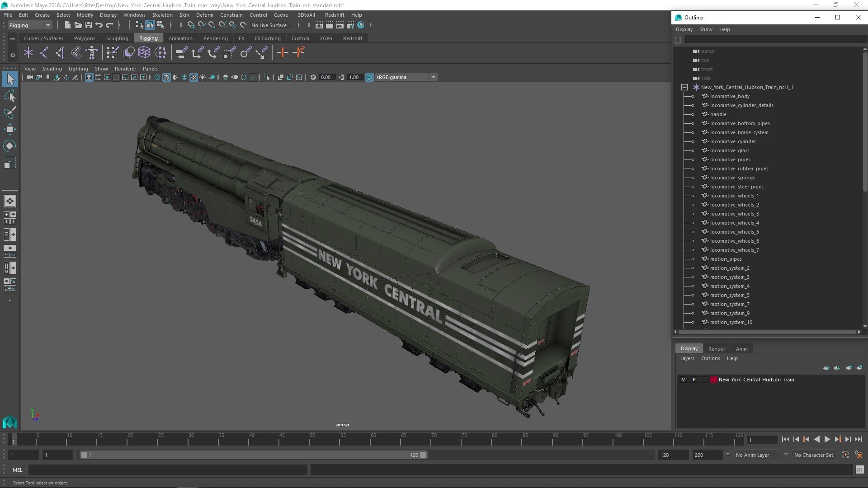Click the HumanIK skeleton shelf icon

[x=92, y=53]
